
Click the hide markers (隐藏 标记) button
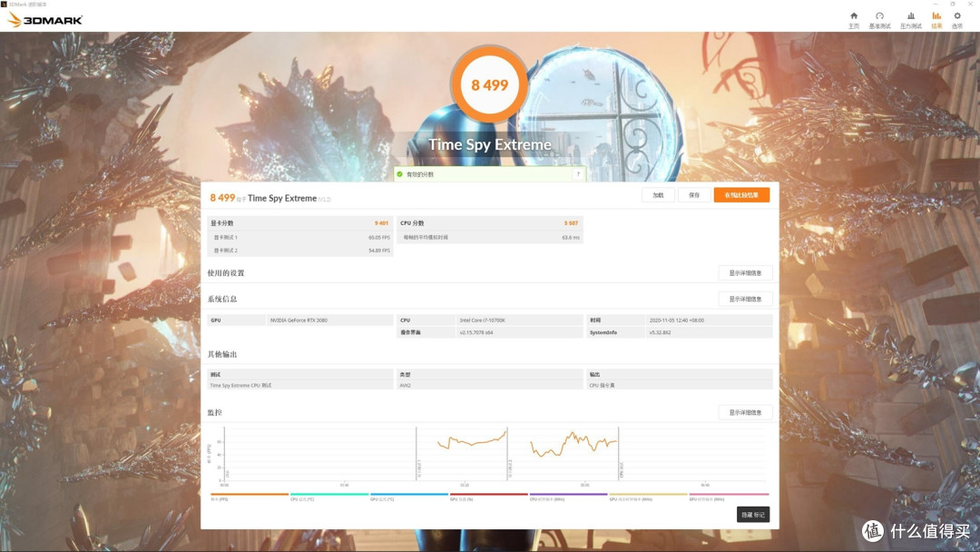753,515
